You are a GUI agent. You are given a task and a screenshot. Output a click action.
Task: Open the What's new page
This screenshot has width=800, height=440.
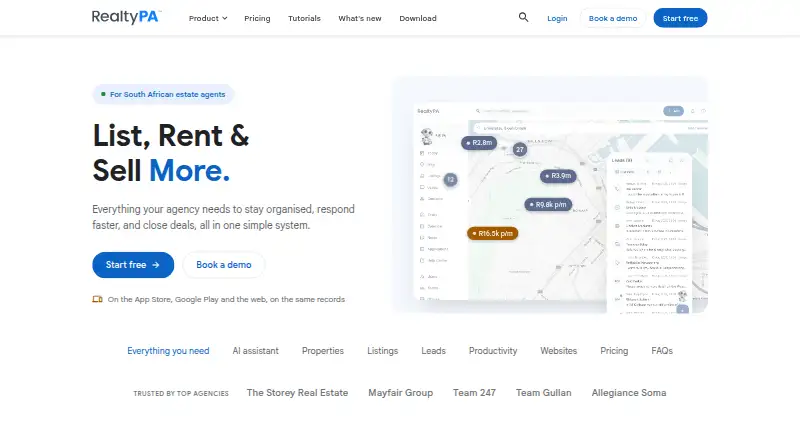click(x=360, y=18)
